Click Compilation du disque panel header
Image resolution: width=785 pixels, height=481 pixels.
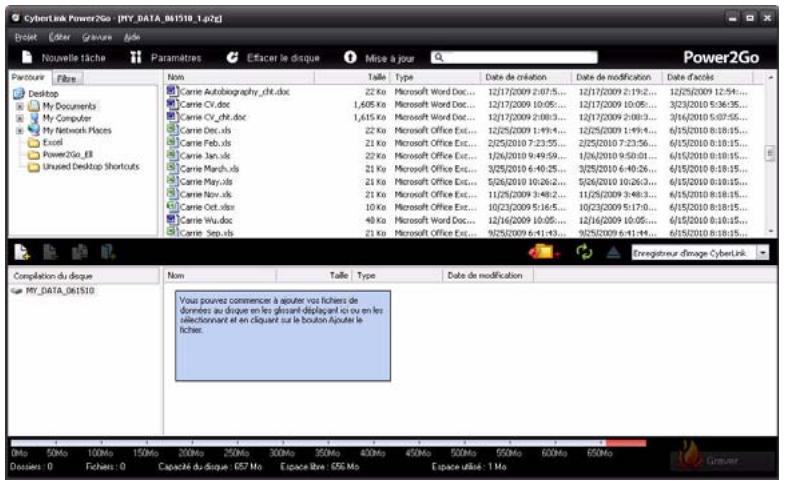(84, 276)
